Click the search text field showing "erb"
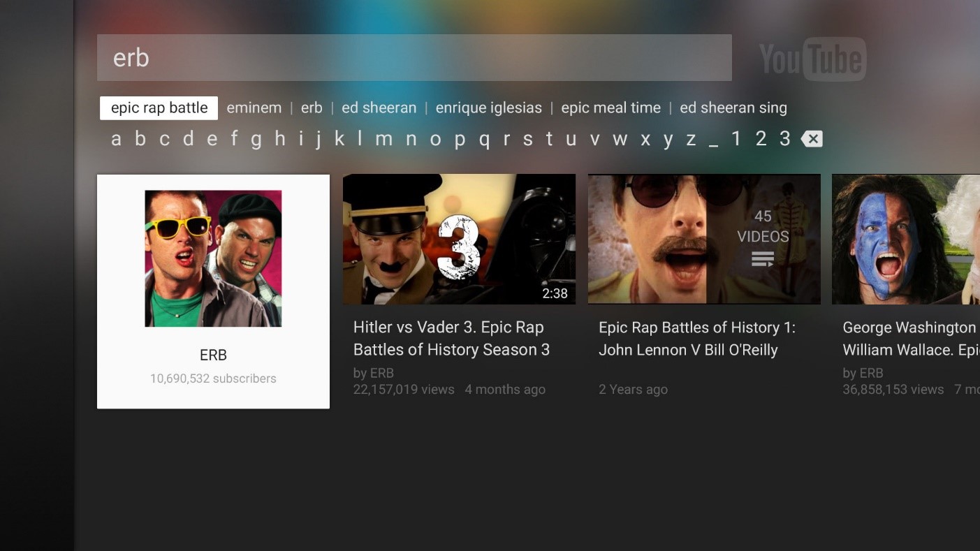The image size is (980, 551). click(414, 57)
